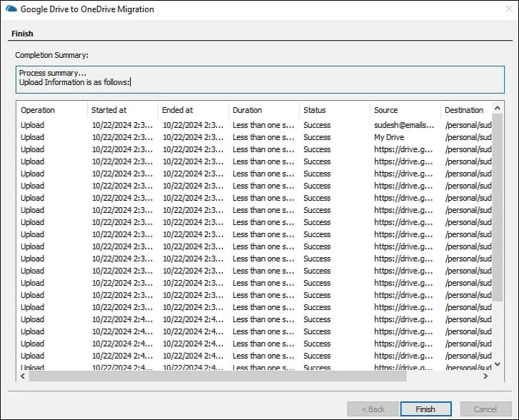Select Destination cell in sudesh@emails row
Image resolution: width=519 pixels, height=420 pixels.
click(x=468, y=125)
